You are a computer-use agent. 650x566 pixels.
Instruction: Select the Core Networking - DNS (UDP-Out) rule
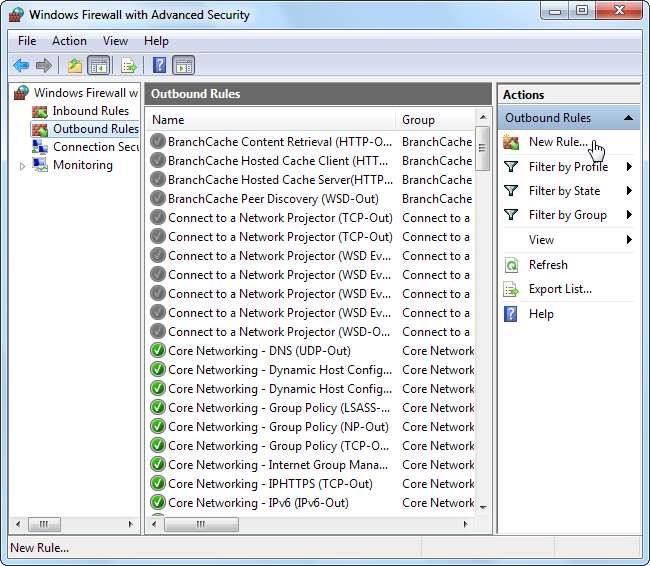coord(259,351)
